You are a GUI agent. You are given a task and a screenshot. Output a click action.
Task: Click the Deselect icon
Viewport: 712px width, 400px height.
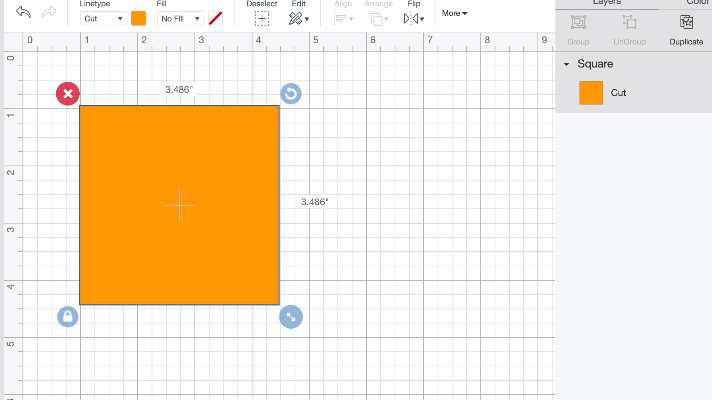[x=261, y=18]
